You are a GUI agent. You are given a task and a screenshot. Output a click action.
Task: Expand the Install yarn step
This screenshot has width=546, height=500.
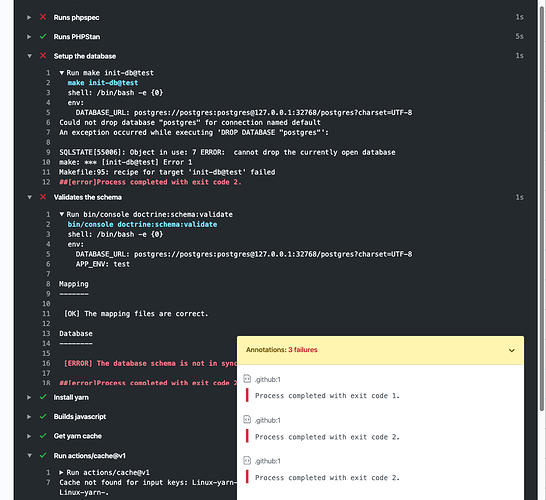point(29,397)
